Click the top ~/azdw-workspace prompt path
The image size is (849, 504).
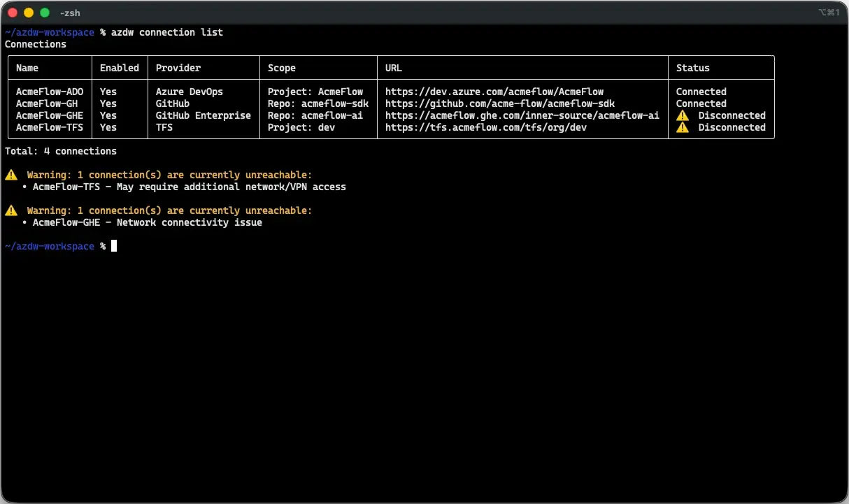(x=50, y=32)
